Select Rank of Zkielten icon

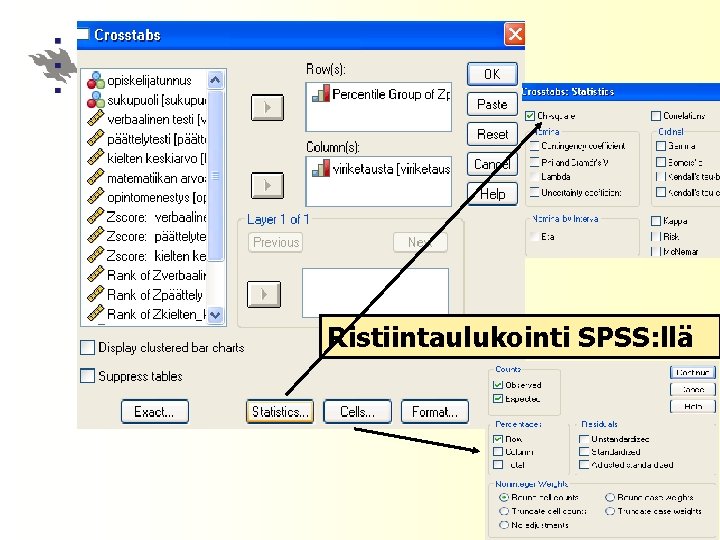tap(96, 314)
